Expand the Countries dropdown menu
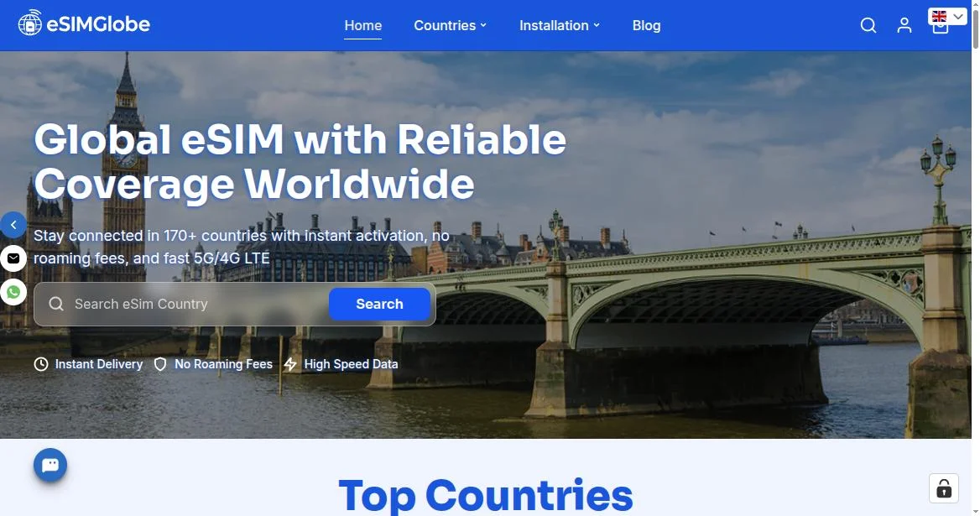 450,26
